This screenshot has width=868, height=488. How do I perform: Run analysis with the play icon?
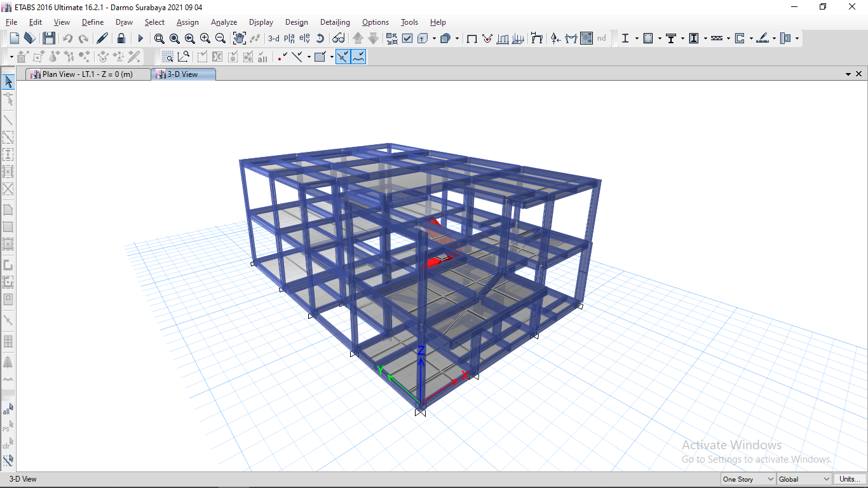140,38
